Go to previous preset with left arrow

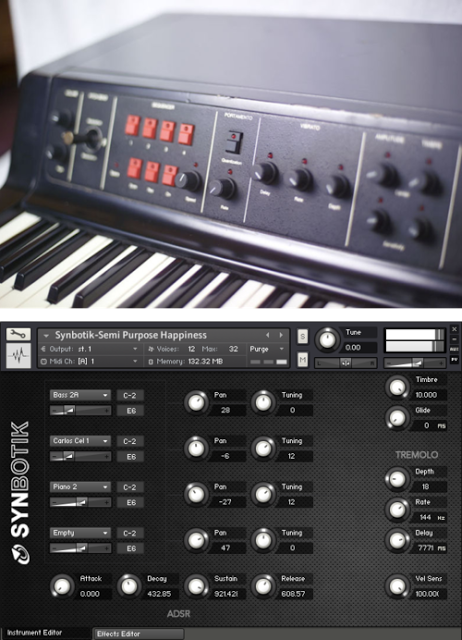268,335
